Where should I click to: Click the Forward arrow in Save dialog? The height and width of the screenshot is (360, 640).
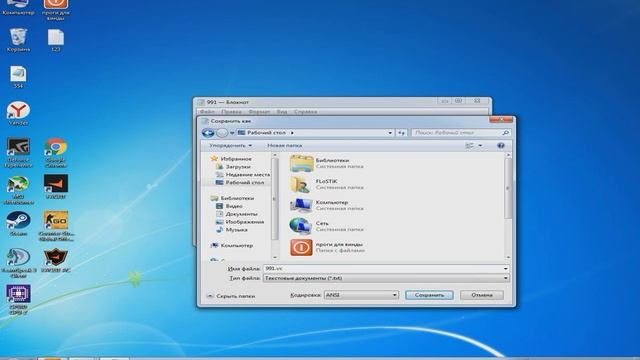click(222, 133)
